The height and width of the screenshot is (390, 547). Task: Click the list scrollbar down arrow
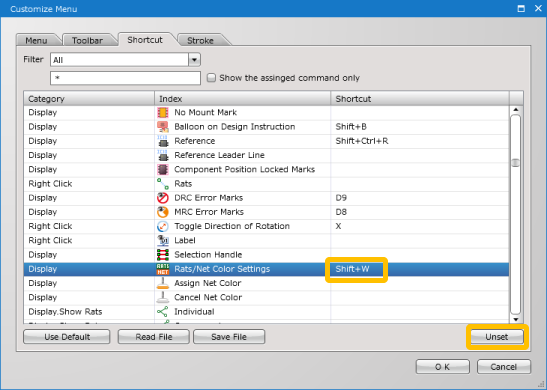pyautogui.click(x=516, y=319)
